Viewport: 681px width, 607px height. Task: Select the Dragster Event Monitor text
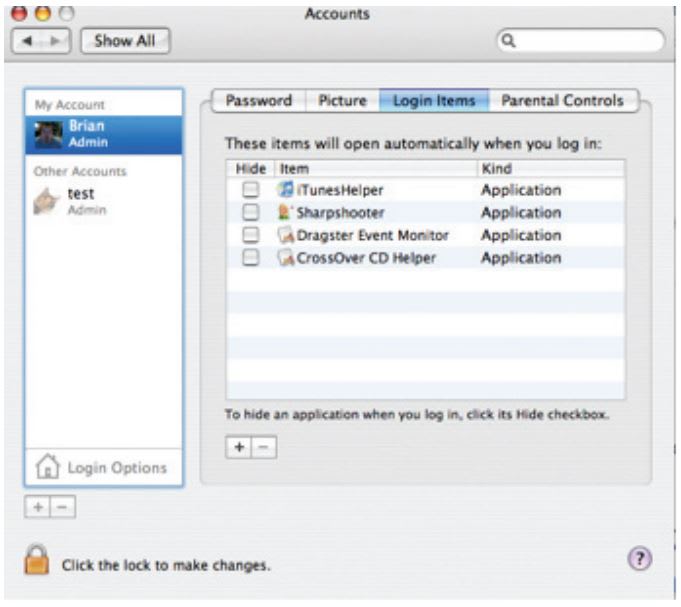click(x=373, y=235)
